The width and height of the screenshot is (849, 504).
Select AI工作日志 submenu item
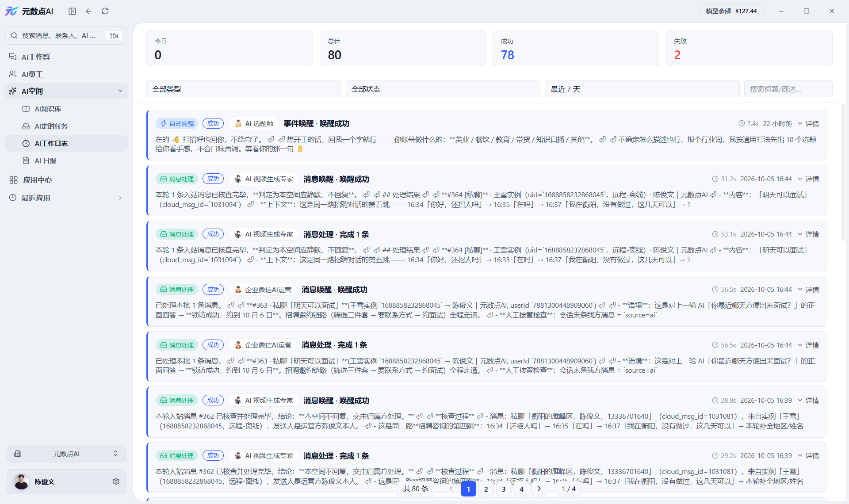coord(66,143)
